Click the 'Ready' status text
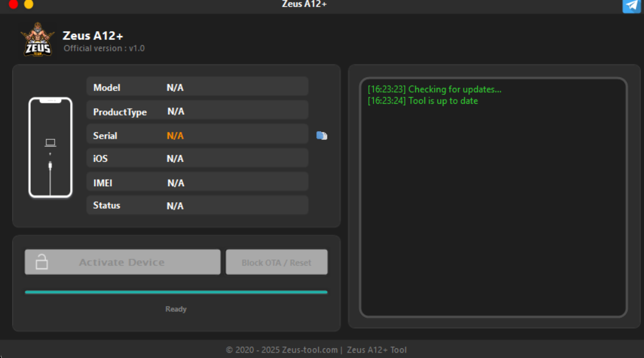Screen dimensions: 644x358 [176, 309]
